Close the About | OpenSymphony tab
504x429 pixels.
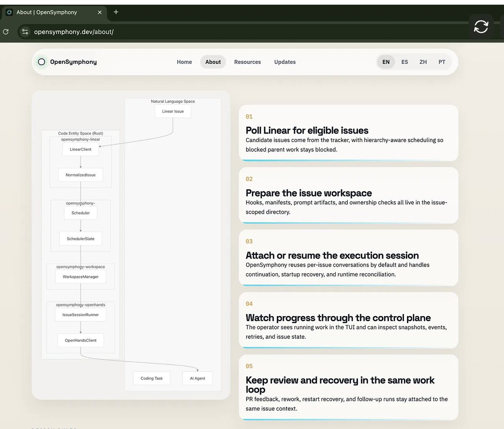100,12
